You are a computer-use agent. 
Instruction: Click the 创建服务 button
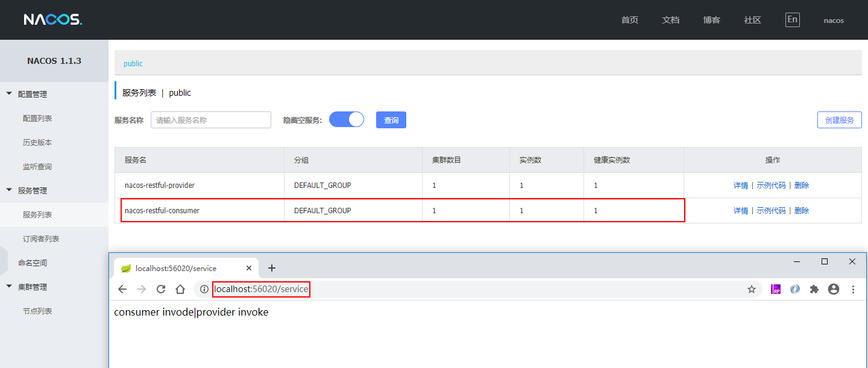coord(840,120)
